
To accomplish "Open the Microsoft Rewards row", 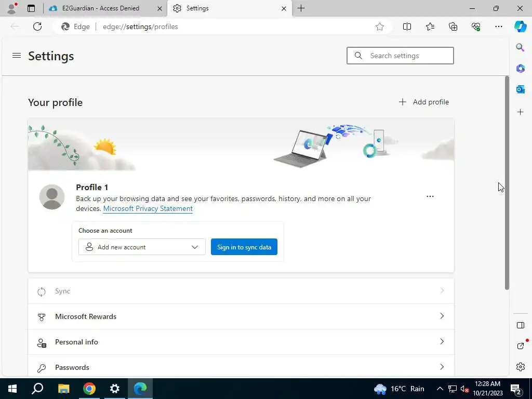I will click(241, 316).
